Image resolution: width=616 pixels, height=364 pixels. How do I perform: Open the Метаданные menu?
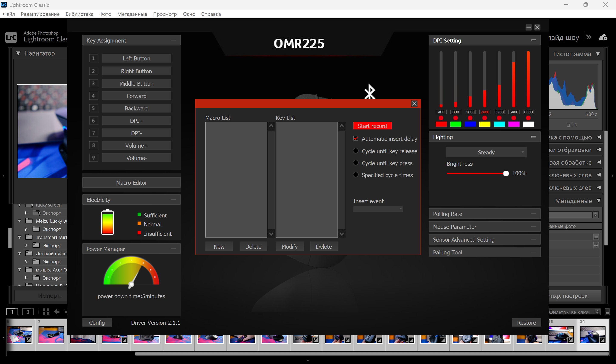tap(132, 14)
